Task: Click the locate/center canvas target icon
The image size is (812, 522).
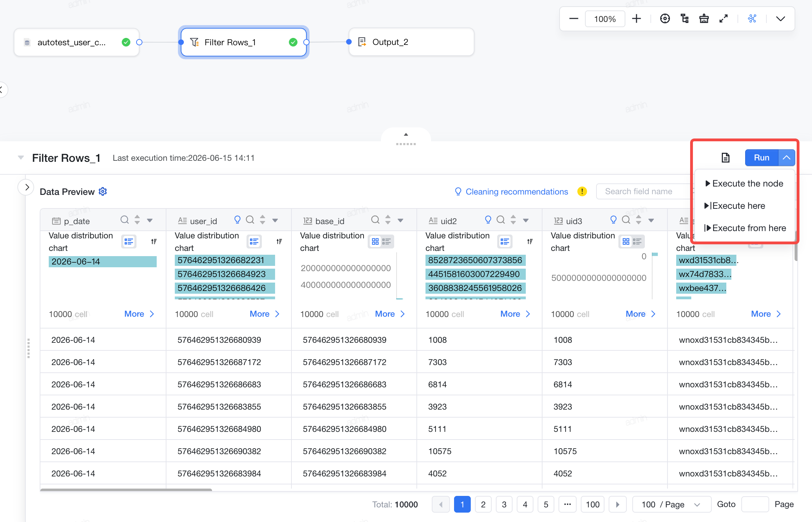Action: coord(665,19)
